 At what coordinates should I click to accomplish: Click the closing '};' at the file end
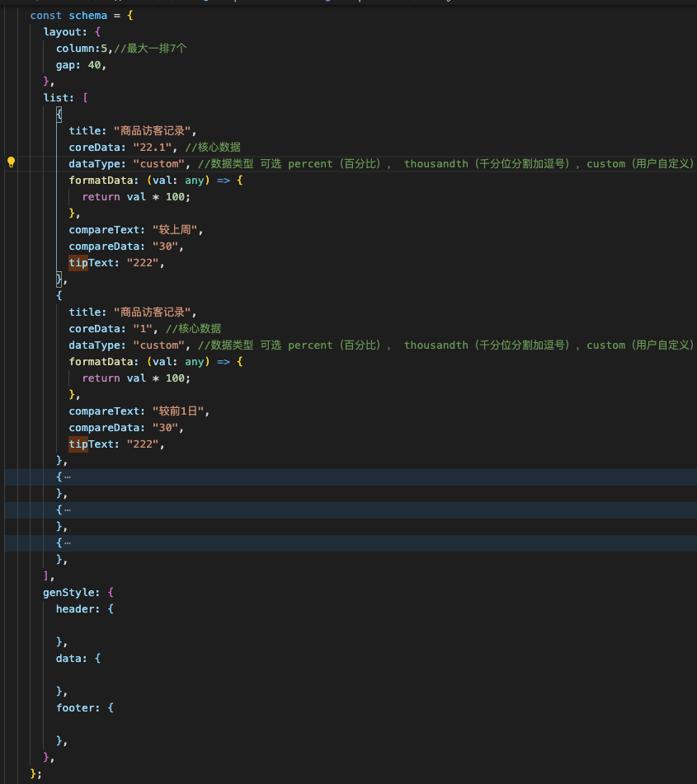coord(35,774)
